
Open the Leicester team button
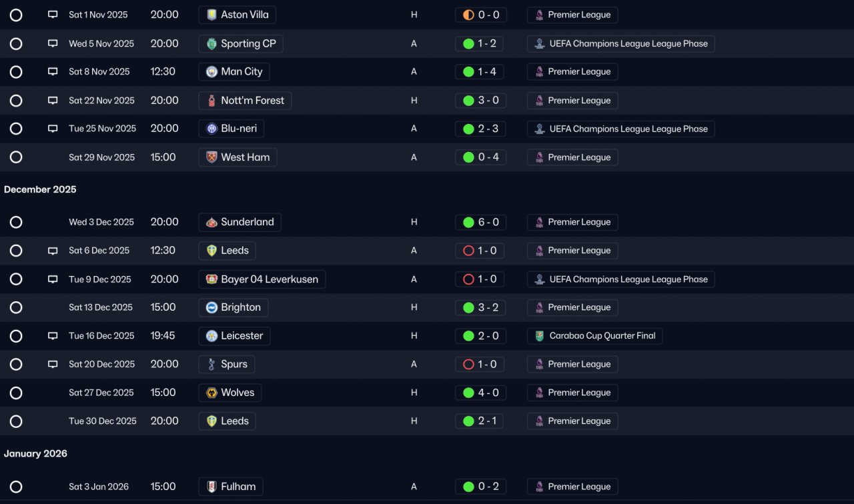234,336
